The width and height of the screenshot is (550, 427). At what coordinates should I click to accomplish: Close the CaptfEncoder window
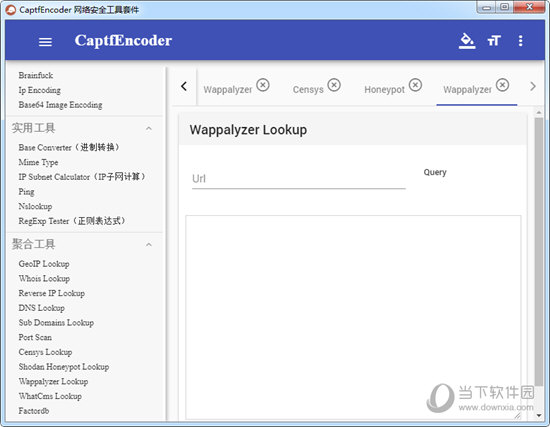(x=530, y=7)
